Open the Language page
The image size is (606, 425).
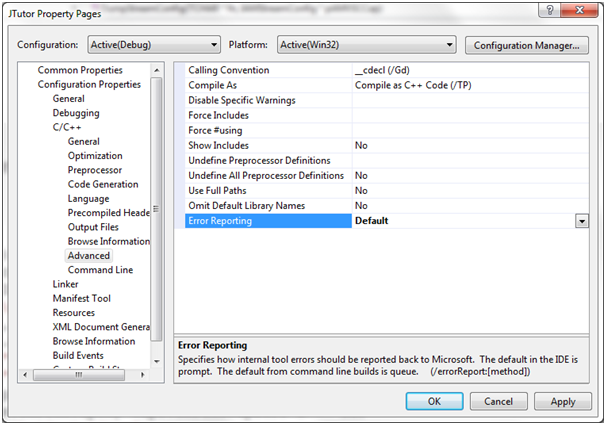point(89,199)
